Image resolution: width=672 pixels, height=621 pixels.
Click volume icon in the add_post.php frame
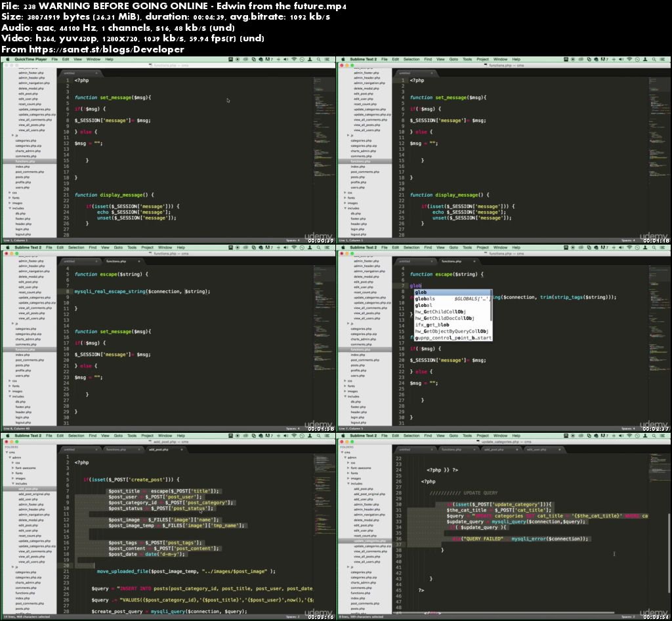(x=286, y=435)
